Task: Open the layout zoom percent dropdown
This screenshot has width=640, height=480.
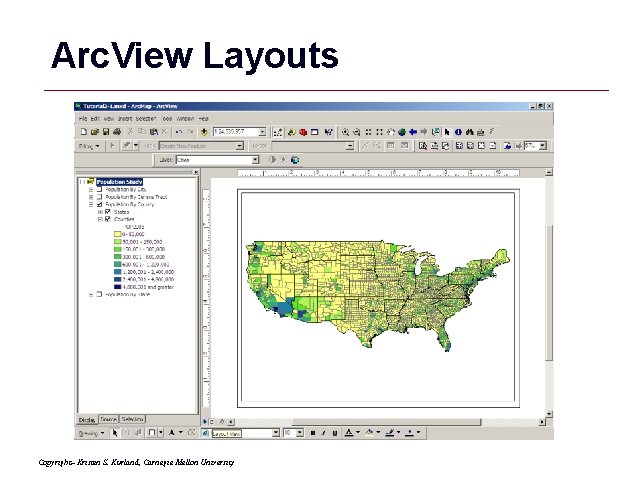Action: click(543, 146)
